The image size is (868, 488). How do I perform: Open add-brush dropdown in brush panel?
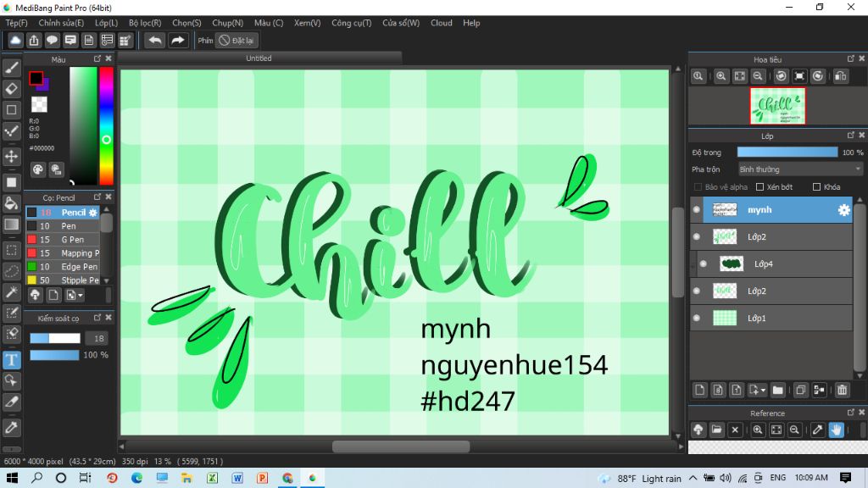(x=79, y=295)
